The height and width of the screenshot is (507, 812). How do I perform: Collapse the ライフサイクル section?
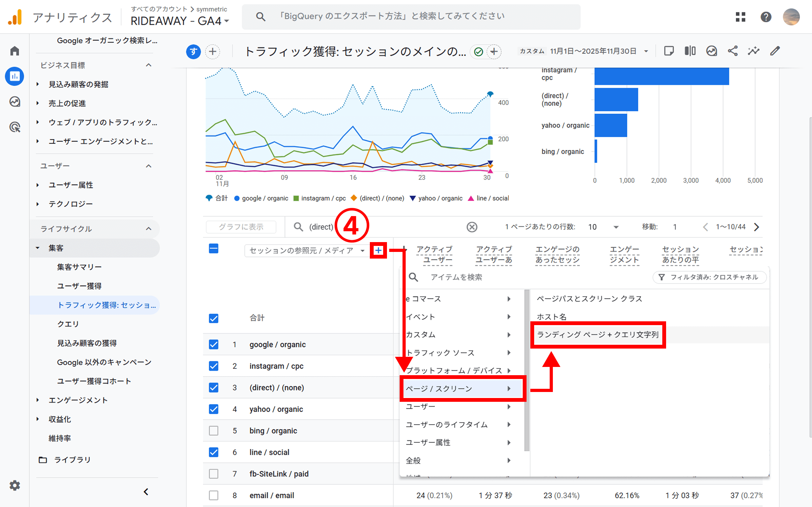(149, 229)
